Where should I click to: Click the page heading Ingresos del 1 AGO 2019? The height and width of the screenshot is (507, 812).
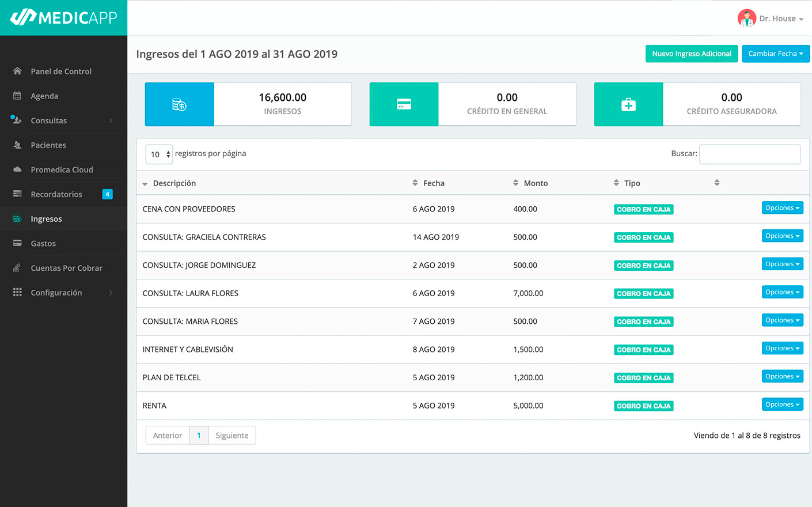point(237,54)
